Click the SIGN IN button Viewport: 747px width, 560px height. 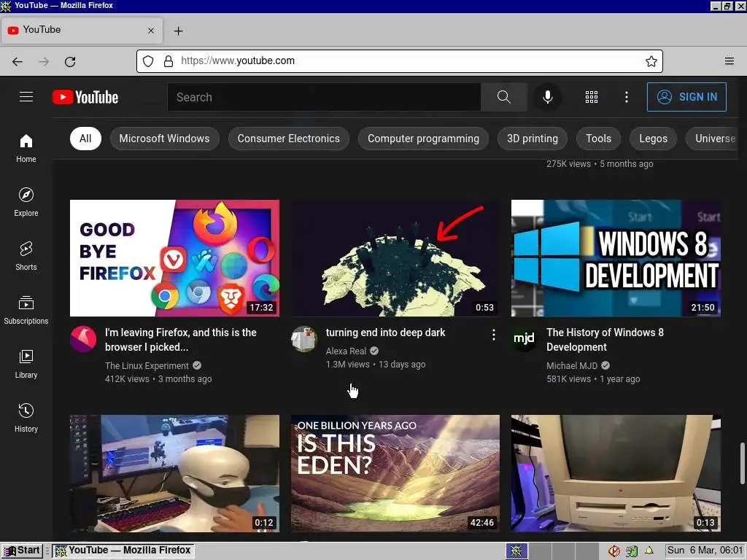point(686,97)
